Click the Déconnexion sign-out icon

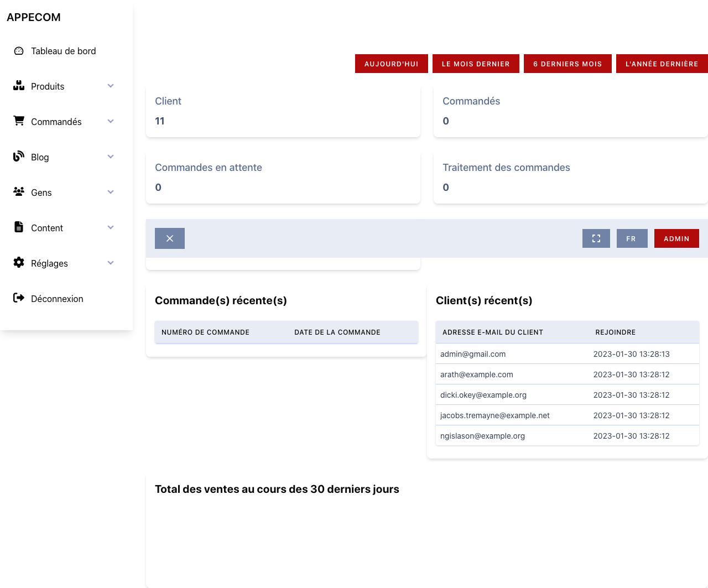click(x=19, y=298)
